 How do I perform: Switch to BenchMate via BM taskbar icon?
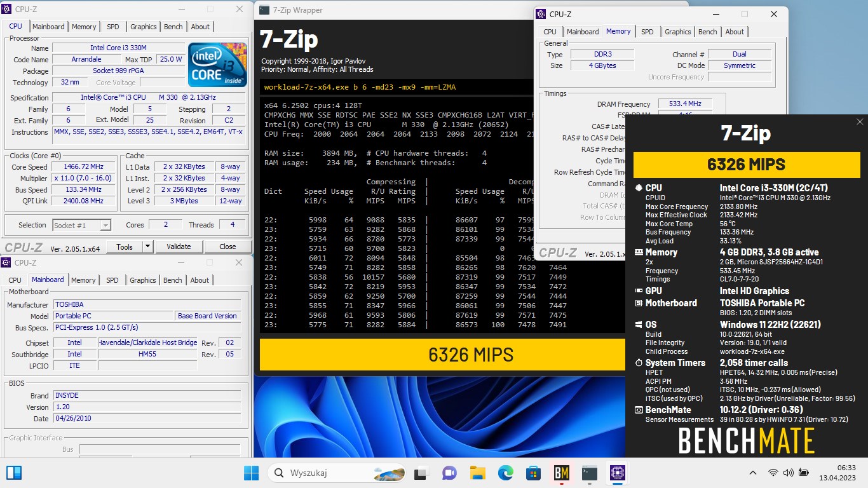click(x=562, y=473)
